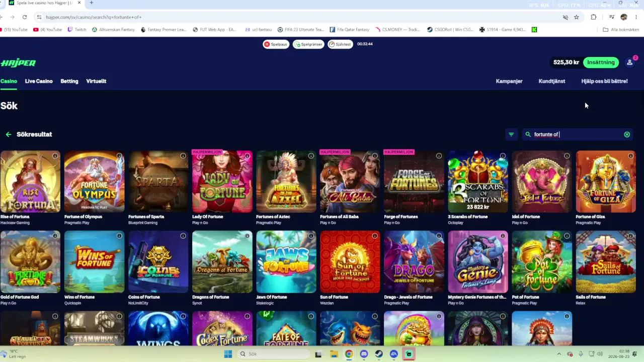The image size is (644, 362).
Task: Launch the Sun of Fortune game thumbnail
Action: coord(350,262)
